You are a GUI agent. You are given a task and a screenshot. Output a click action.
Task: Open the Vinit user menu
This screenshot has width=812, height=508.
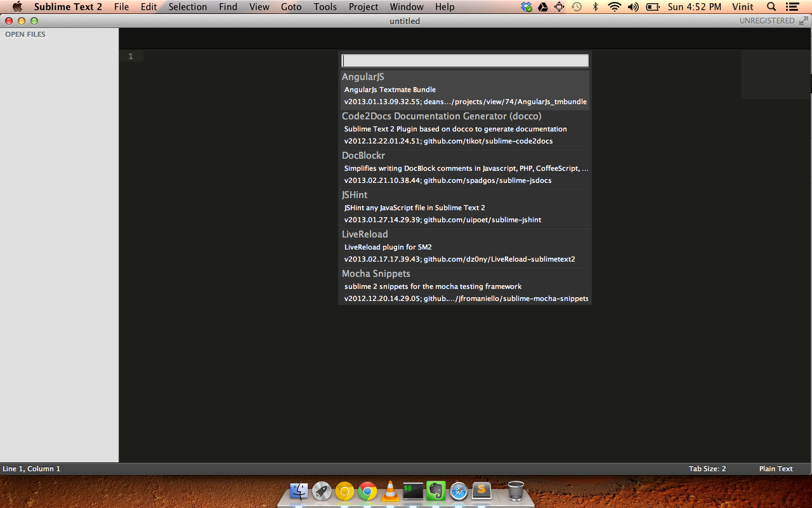click(x=743, y=7)
